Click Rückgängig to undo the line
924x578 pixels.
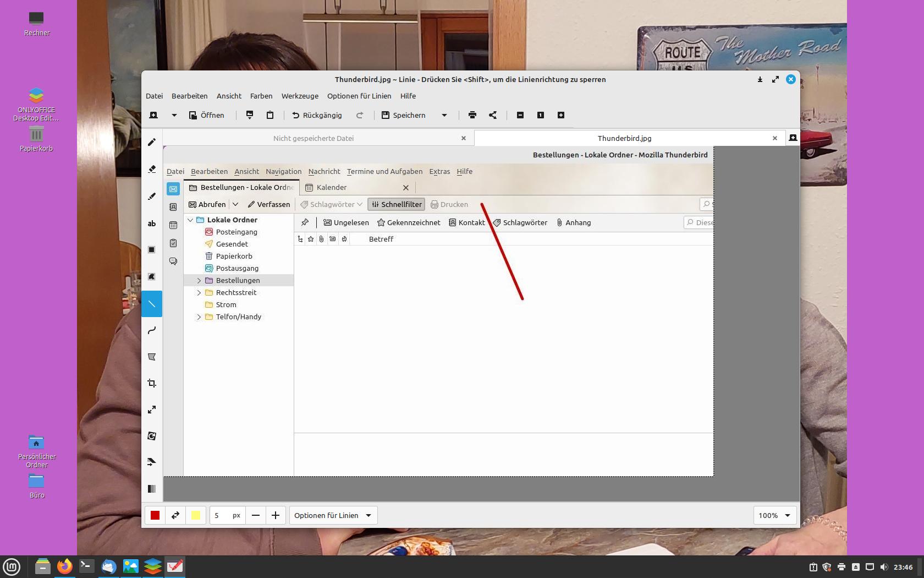click(317, 115)
